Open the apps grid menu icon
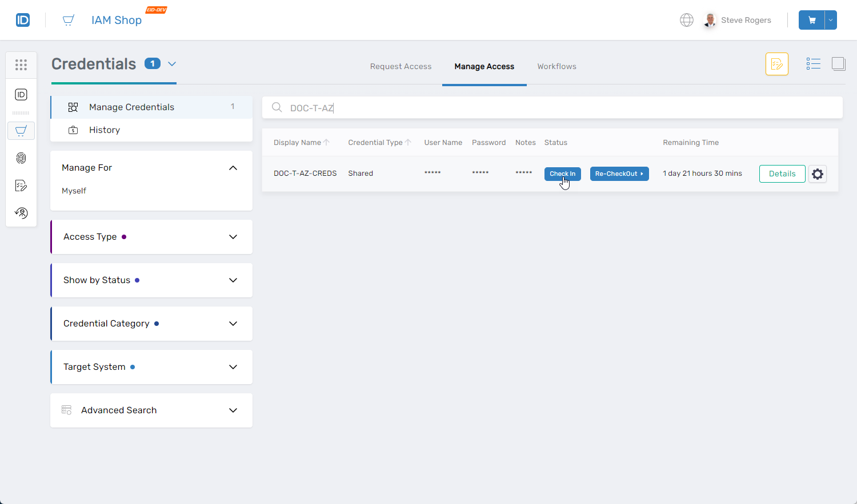The width and height of the screenshot is (857, 504). [x=21, y=65]
